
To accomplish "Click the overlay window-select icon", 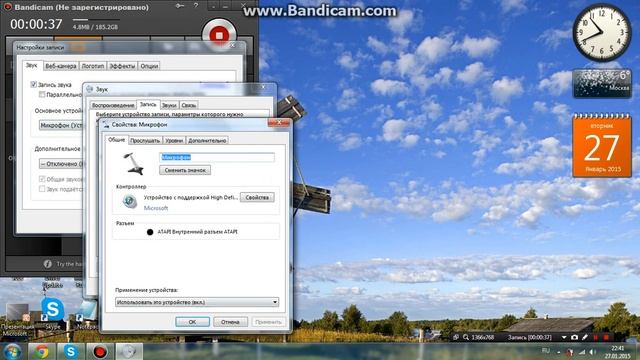I will (455, 337).
